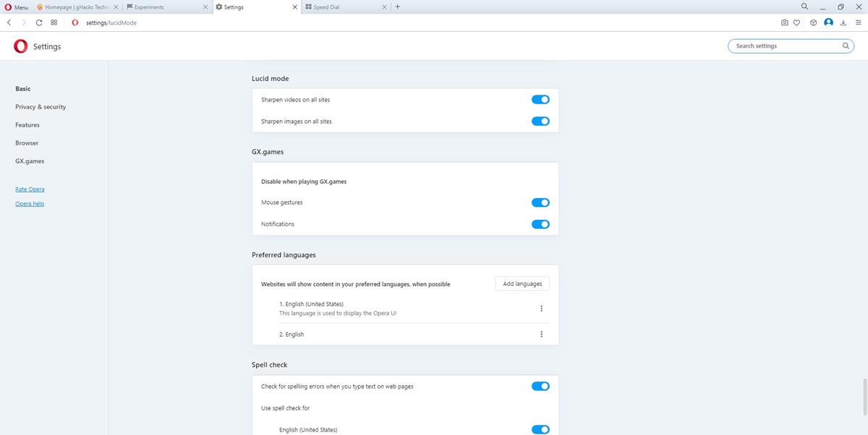Image resolution: width=868 pixels, height=435 pixels.
Task: Reload the current page
Action: click(38, 22)
